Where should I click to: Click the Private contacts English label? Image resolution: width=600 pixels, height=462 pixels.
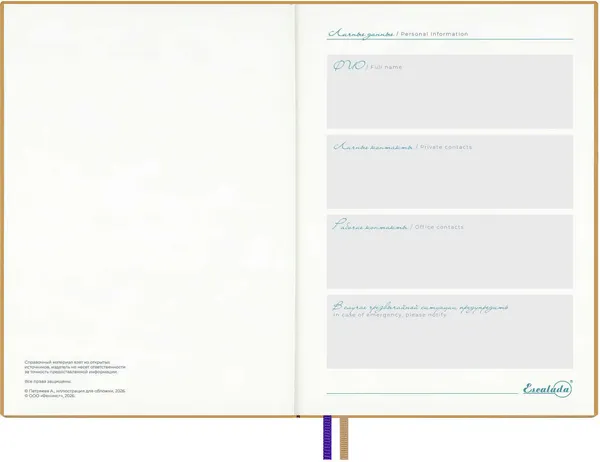coord(446,147)
